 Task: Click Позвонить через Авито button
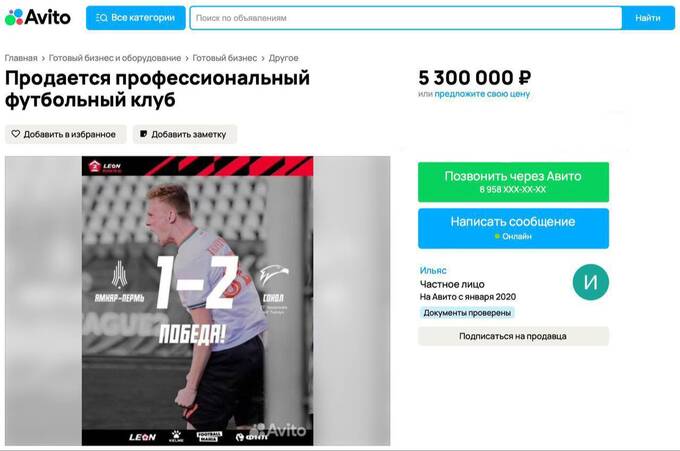click(513, 182)
